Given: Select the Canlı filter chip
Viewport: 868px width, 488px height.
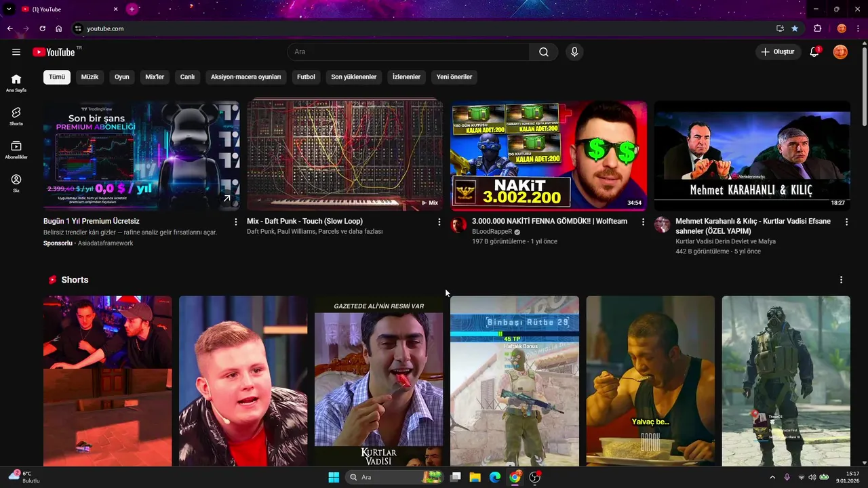Looking at the screenshot, I should [187, 77].
